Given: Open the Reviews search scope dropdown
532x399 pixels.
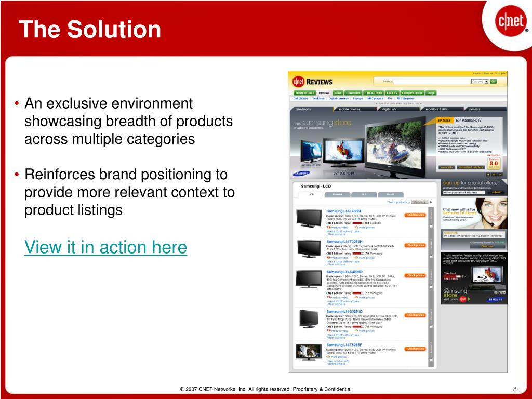Looking at the screenshot, I should [x=480, y=82].
